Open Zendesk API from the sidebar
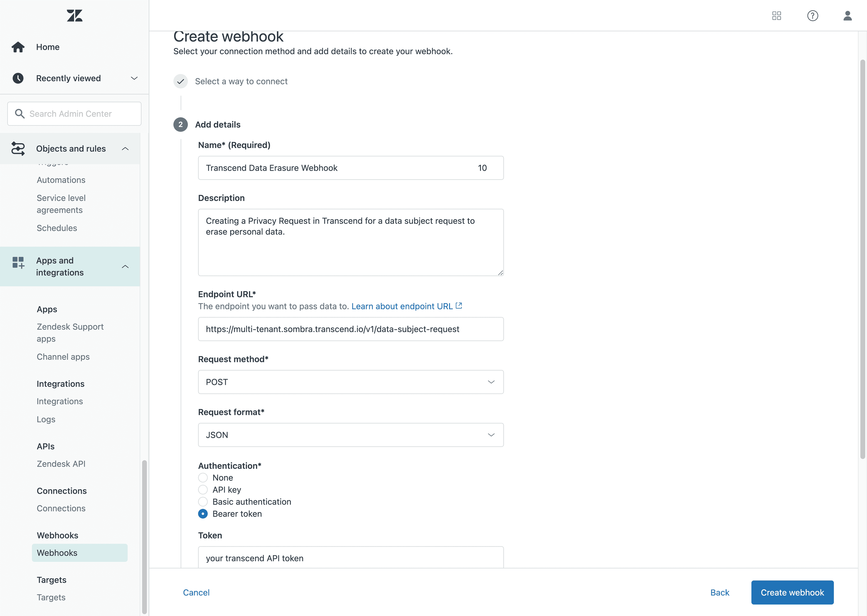 61,464
